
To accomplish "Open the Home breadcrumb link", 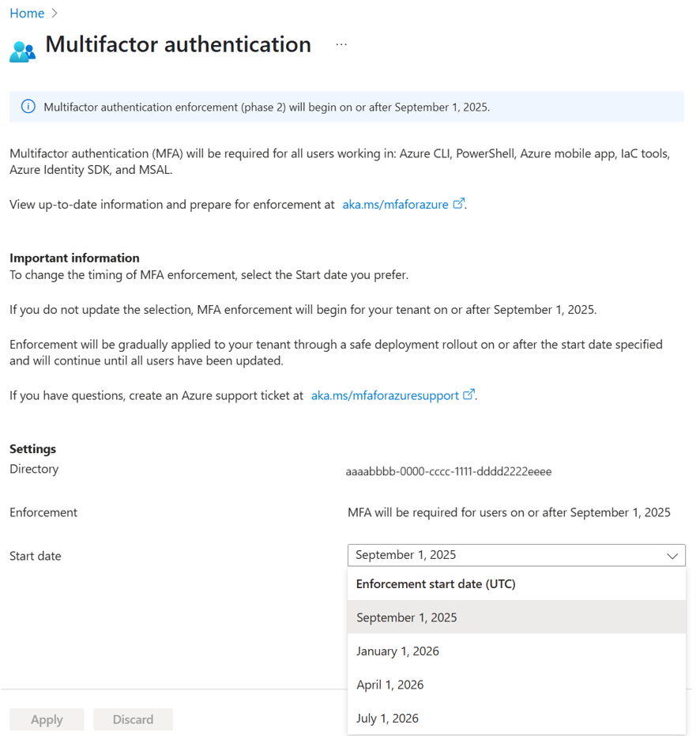I will point(27,13).
